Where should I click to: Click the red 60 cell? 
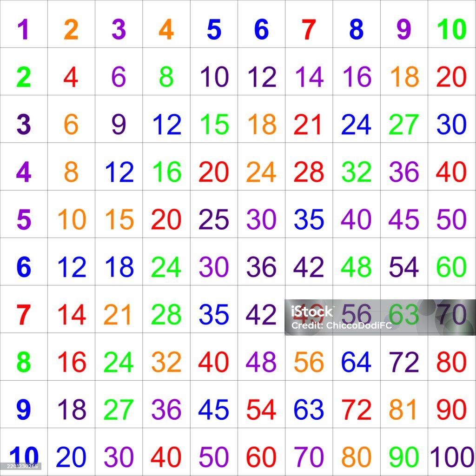[x=261, y=457]
